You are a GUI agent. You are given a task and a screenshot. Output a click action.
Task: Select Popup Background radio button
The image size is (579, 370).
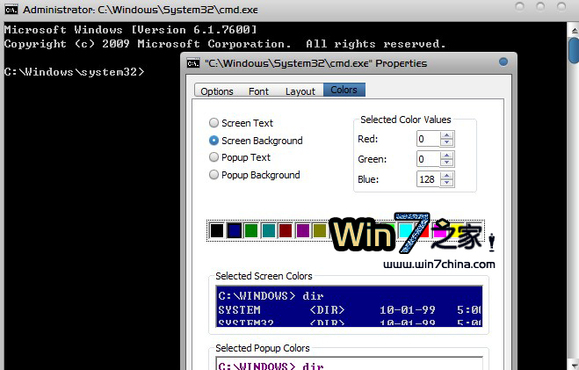pyautogui.click(x=214, y=174)
